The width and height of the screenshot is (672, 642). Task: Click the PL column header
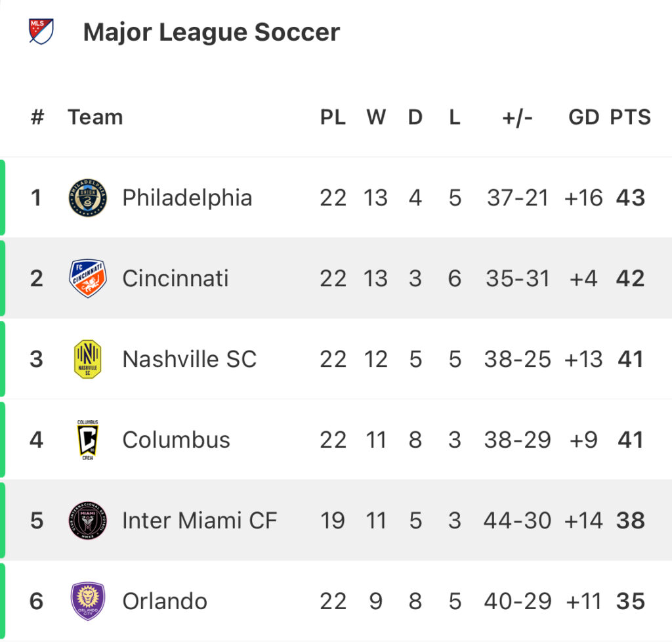(x=333, y=117)
